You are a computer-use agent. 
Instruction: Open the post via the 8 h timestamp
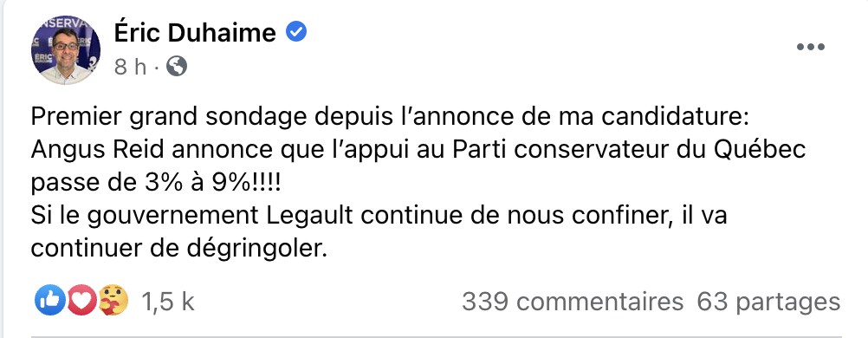[x=130, y=67]
